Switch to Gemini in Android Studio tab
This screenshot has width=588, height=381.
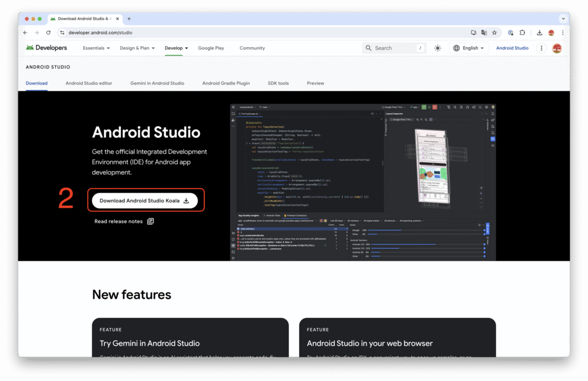(157, 83)
